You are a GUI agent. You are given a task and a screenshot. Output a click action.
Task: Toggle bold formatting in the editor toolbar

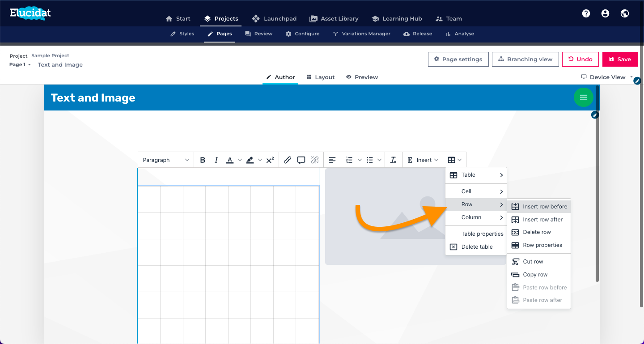point(203,160)
